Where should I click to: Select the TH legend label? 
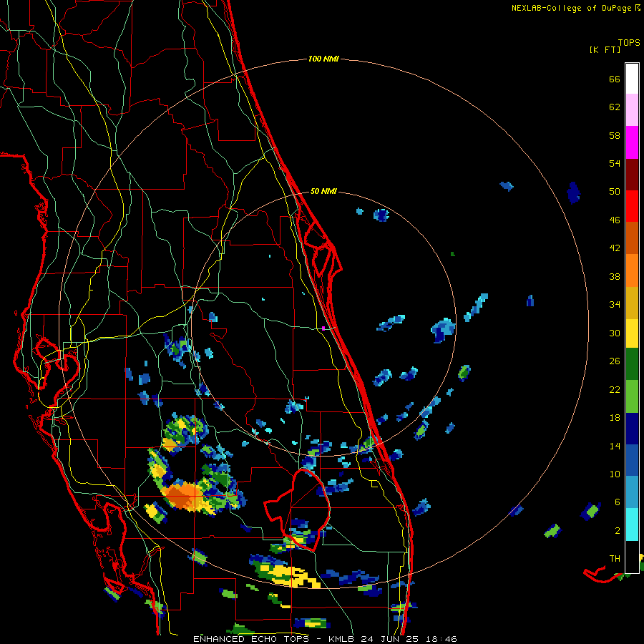(615, 559)
